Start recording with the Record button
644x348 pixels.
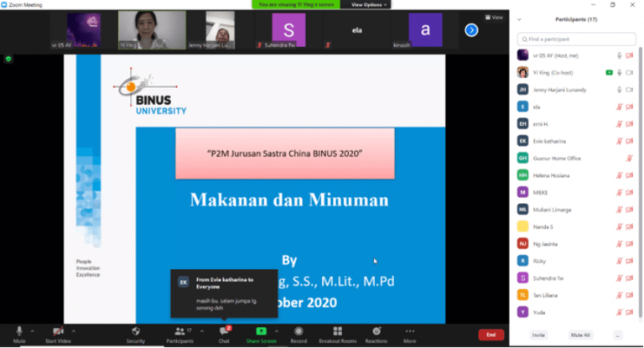299,335
